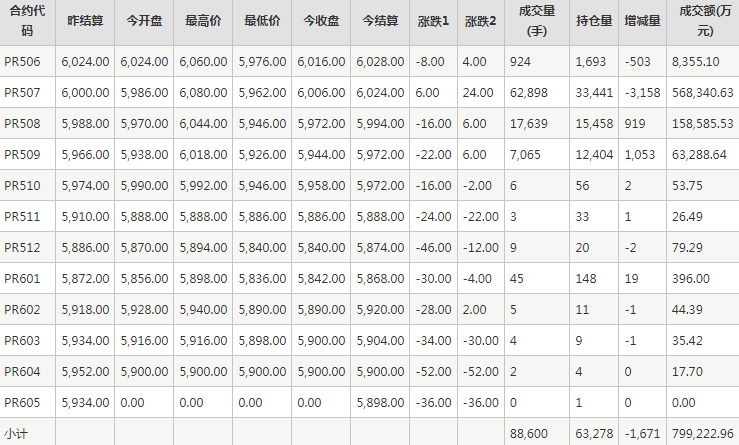
Task: Select contract code PR604
Action: click(22, 372)
